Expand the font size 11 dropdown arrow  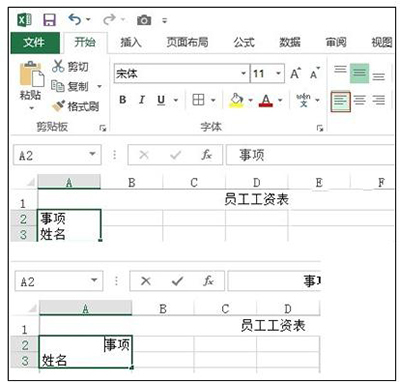click(x=278, y=73)
